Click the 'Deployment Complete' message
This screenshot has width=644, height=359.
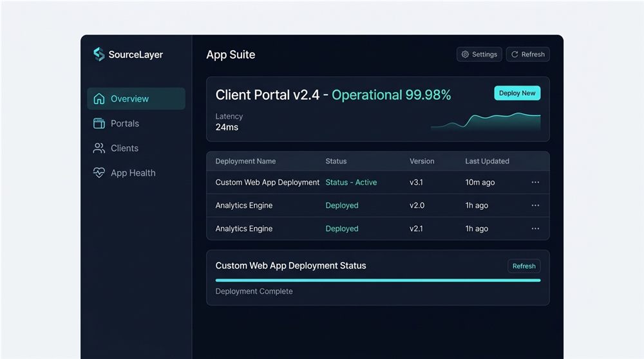[x=254, y=291]
